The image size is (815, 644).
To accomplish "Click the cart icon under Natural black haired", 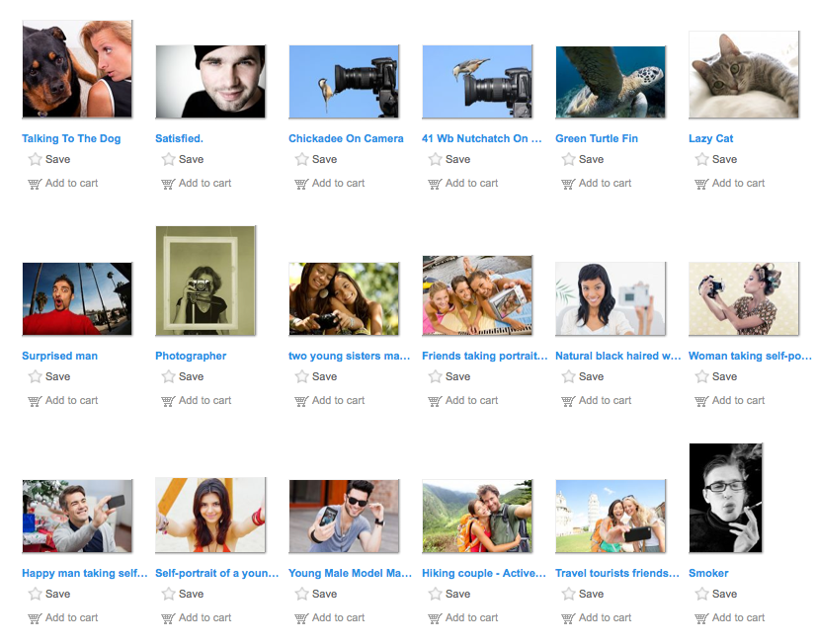I will coord(569,401).
